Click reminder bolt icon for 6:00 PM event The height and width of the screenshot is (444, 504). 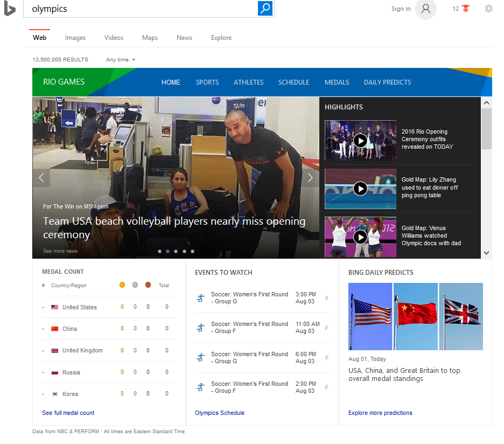pos(326,357)
